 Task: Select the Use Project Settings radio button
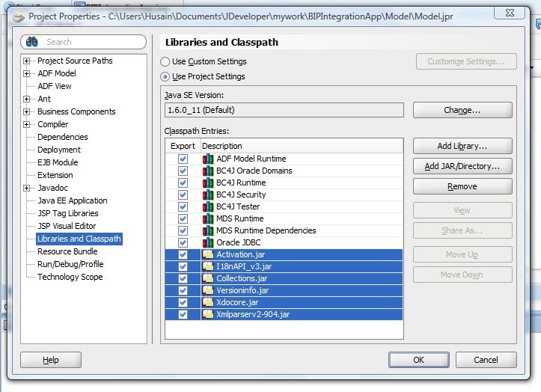click(165, 76)
